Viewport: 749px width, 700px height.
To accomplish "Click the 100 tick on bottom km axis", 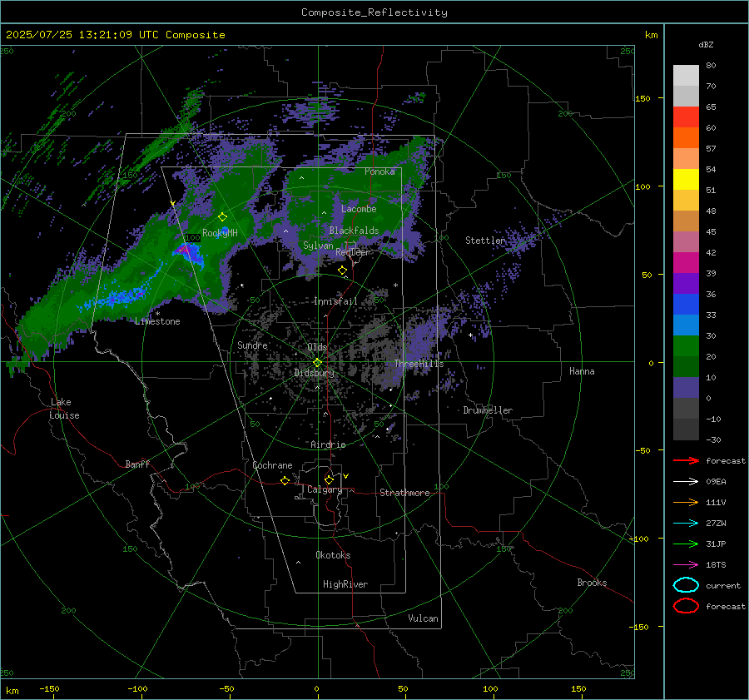I will coord(490,688).
